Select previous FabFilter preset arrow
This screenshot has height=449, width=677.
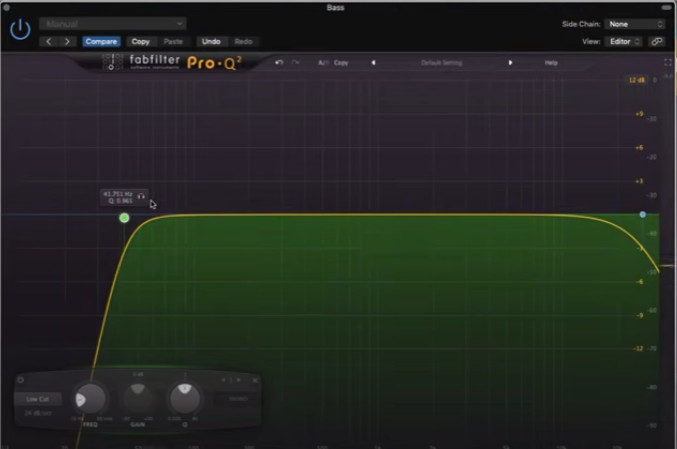pyautogui.click(x=374, y=63)
